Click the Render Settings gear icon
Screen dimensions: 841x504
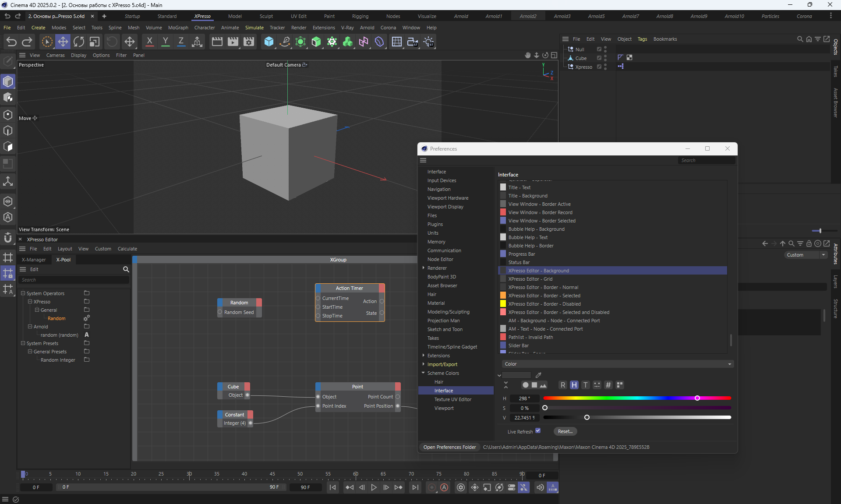pyautogui.click(x=249, y=42)
